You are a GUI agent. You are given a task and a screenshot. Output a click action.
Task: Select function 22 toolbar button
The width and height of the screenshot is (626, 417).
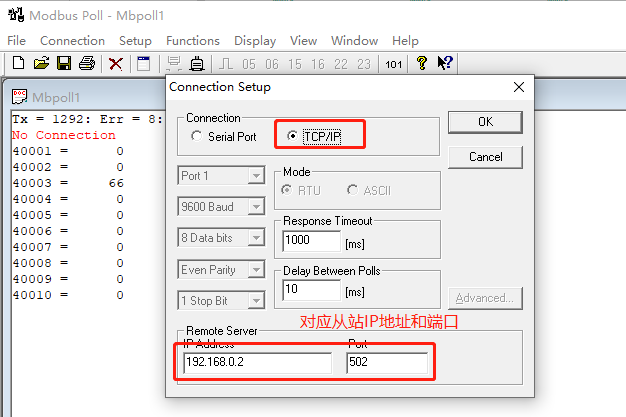[341, 64]
